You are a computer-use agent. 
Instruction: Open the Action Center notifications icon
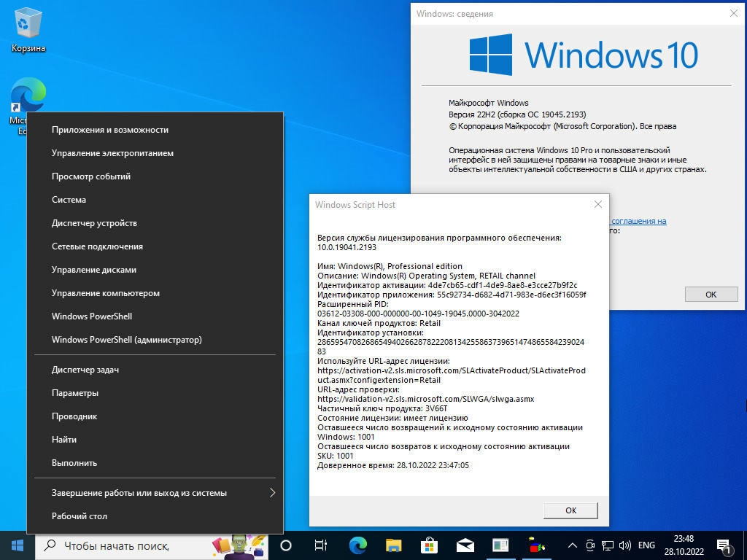pyautogui.click(x=724, y=547)
